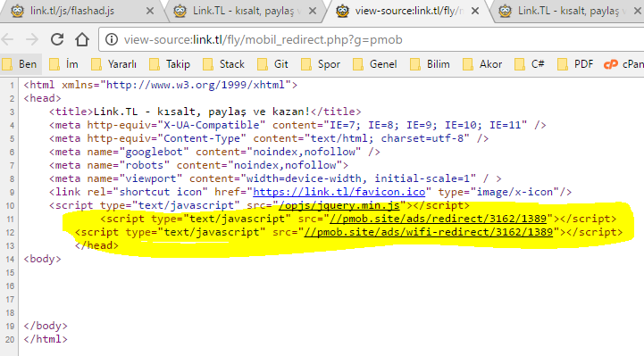Click the title text Link.TL - kısalt, paylaş ve kazan!
The width and height of the screenshot is (644, 356).
(x=202, y=112)
